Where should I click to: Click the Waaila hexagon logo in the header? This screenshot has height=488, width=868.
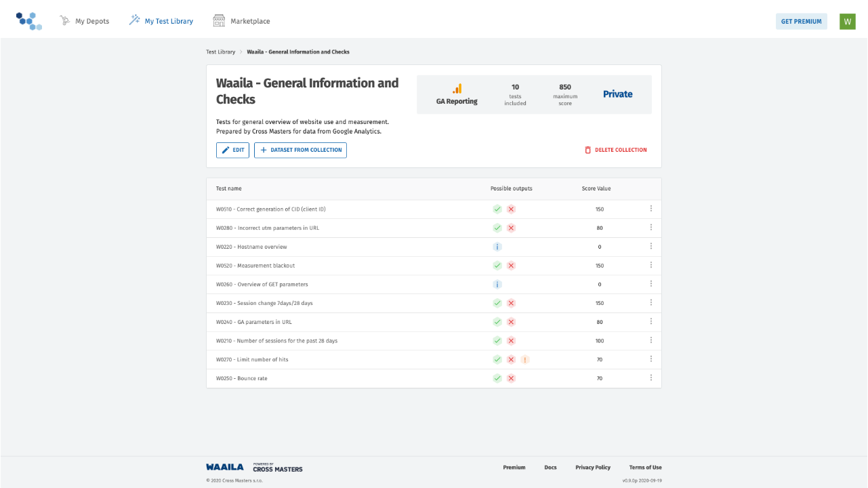click(x=29, y=21)
